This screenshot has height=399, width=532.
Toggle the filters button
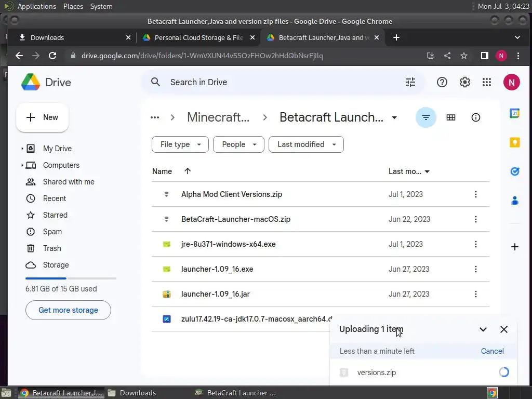pos(425,117)
